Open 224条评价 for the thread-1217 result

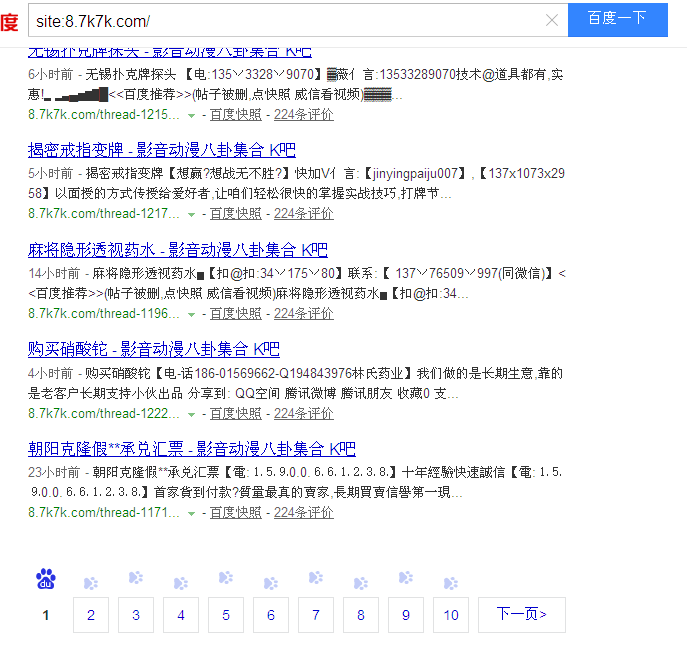coord(304,214)
